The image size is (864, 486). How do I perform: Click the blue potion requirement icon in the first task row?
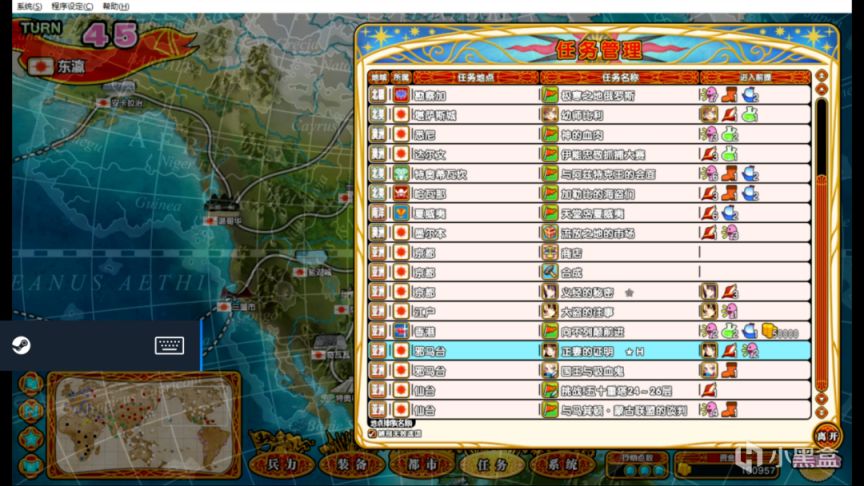(x=750, y=95)
